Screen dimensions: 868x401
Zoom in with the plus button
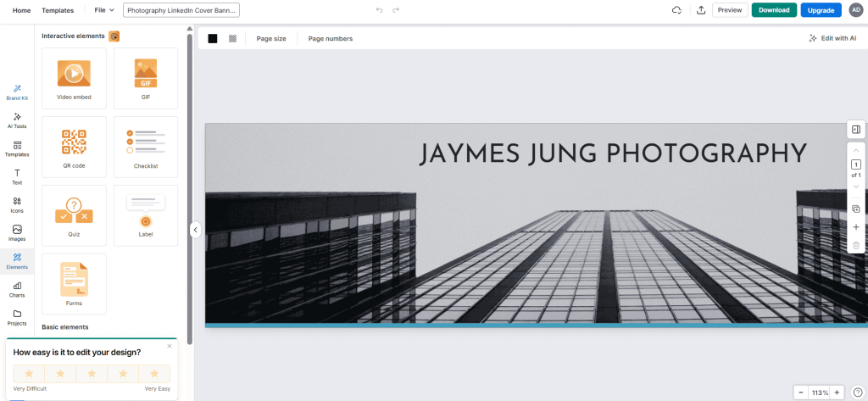tap(837, 393)
